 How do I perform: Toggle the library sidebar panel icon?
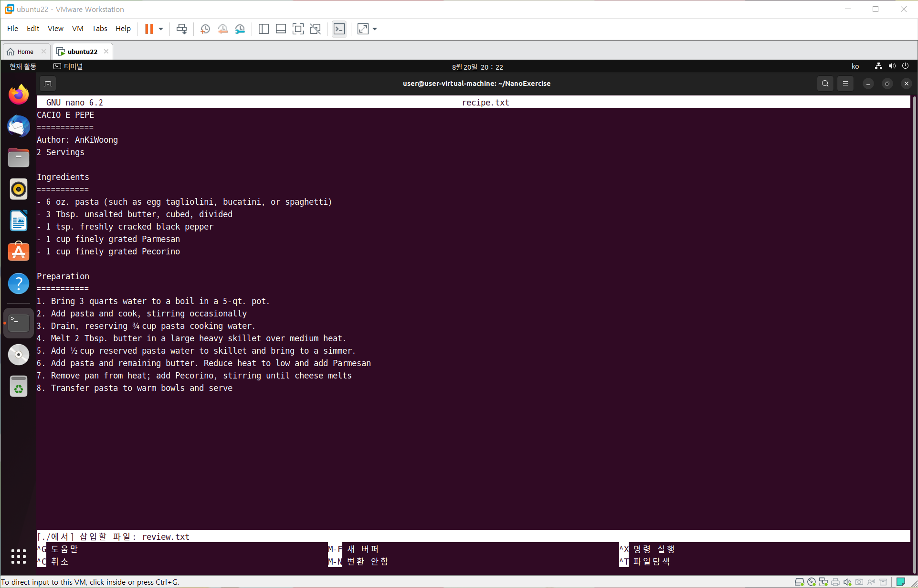264,29
